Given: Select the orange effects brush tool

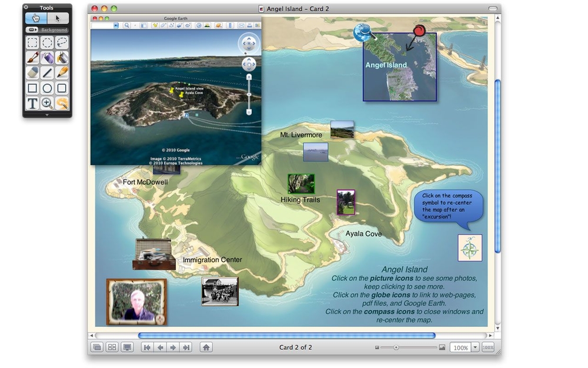Looking at the screenshot, I should [62, 103].
